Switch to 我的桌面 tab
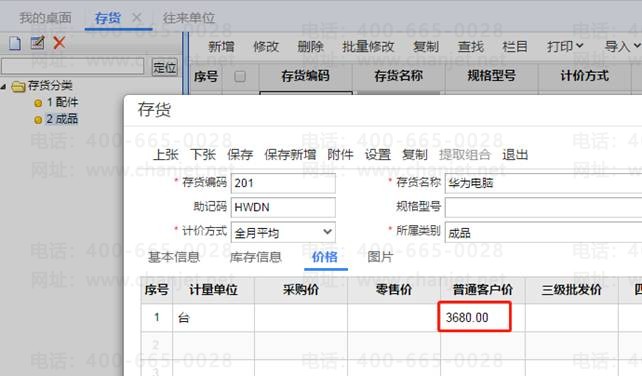This screenshot has width=642, height=376. point(45,18)
